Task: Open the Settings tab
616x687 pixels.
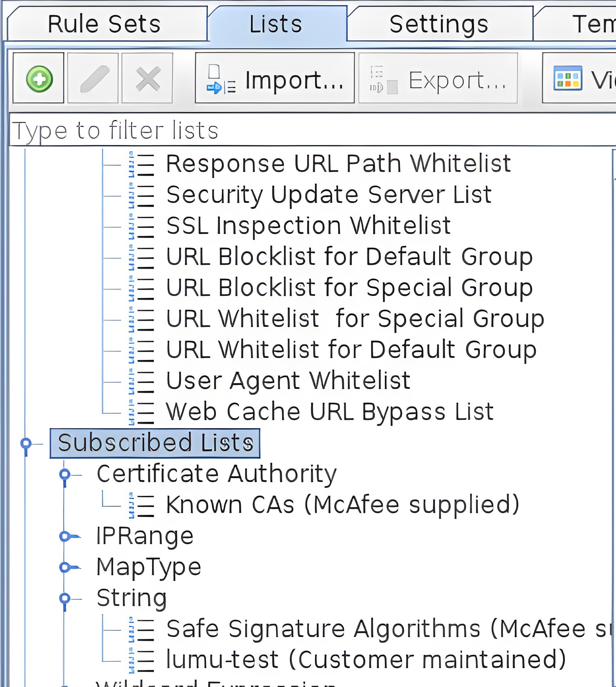Action: click(x=439, y=24)
